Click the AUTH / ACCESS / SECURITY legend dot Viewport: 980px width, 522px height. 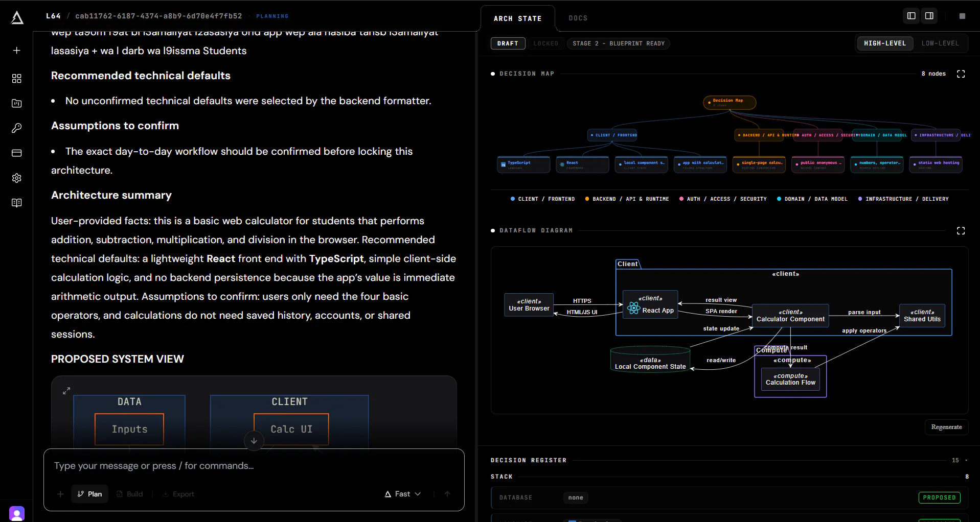point(681,199)
